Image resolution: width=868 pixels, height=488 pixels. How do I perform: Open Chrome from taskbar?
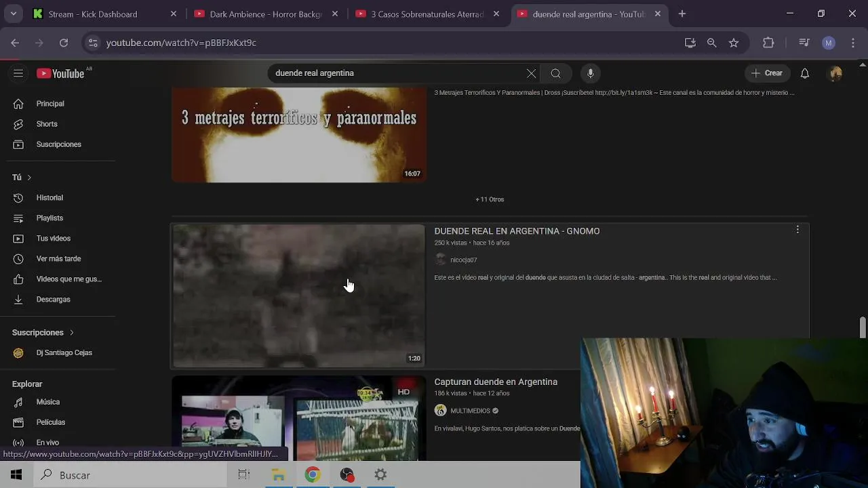pos(313,475)
